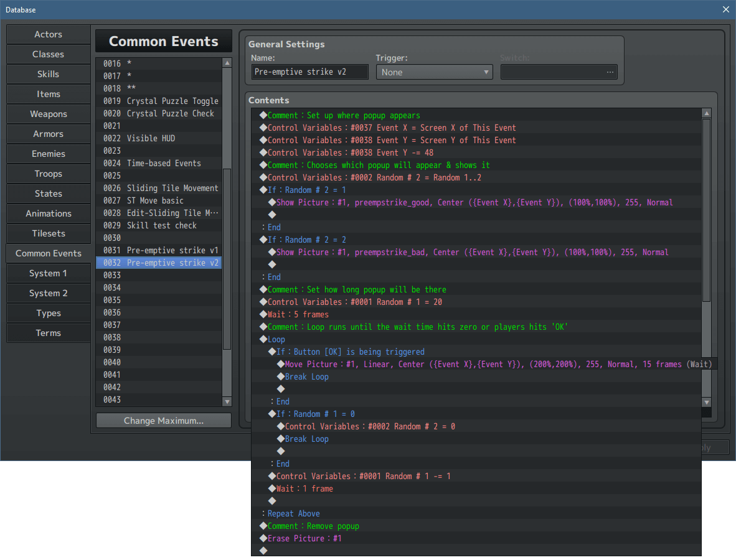Viewport: 736px width, 560px height.
Task: Click the Contents scroll down arrow
Action: point(707,403)
